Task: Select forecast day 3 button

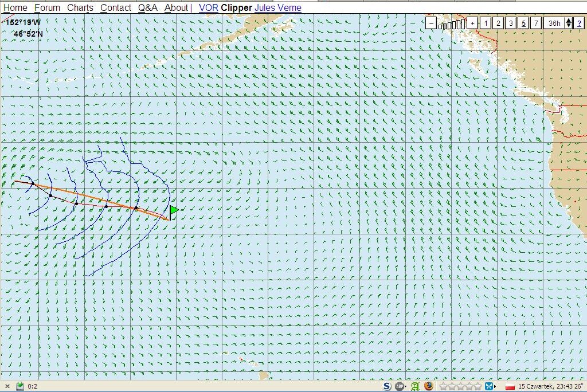Action: coord(510,23)
